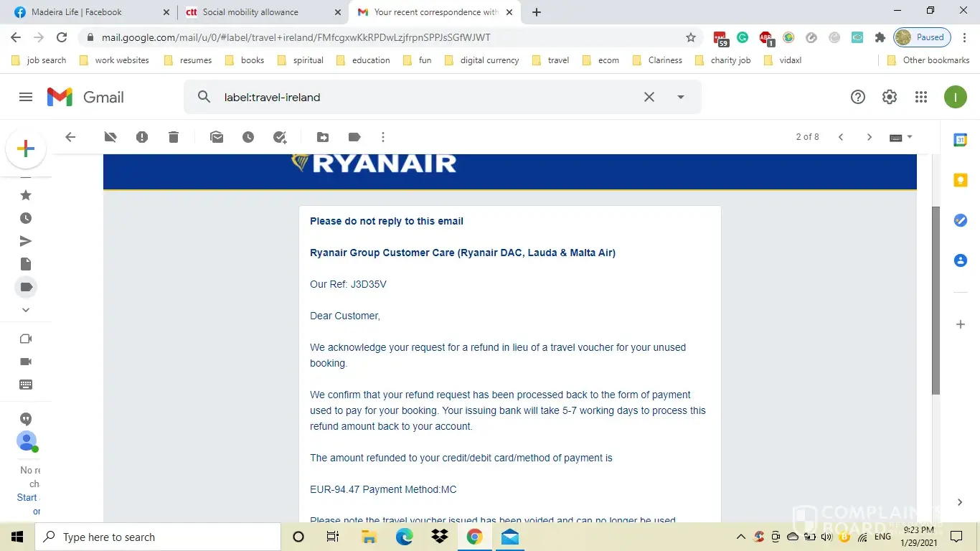980x551 pixels.
Task: Go back to the email list
Action: tap(70, 137)
